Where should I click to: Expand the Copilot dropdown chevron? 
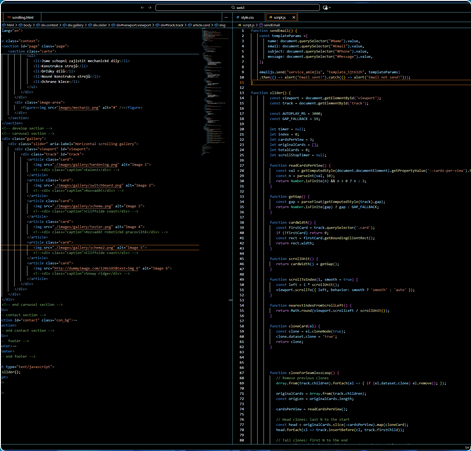tap(330, 8)
